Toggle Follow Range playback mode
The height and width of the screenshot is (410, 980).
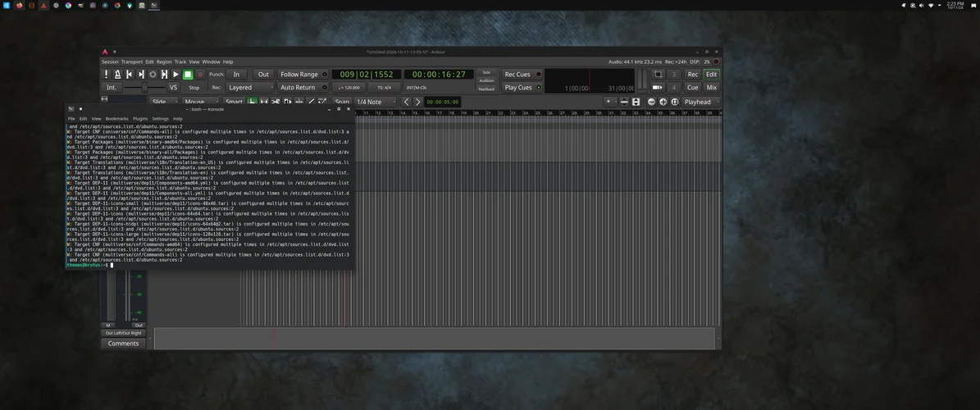299,75
